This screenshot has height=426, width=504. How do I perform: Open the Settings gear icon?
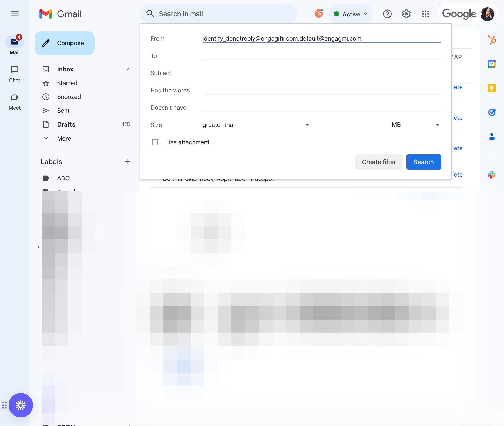[x=406, y=14]
